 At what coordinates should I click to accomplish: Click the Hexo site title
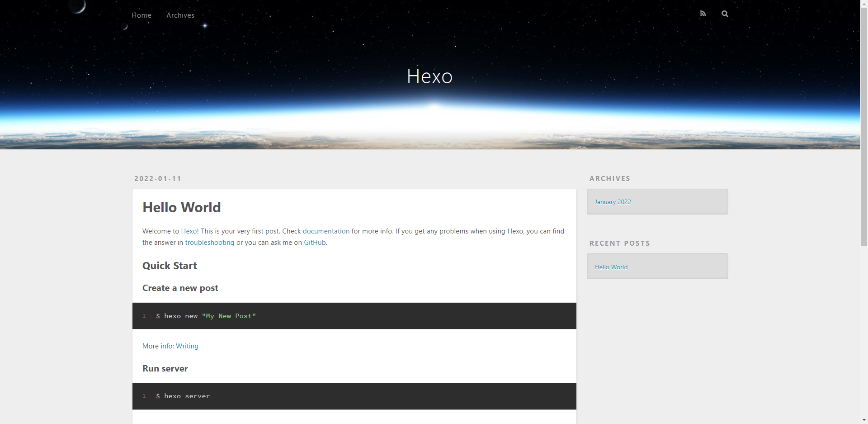[429, 76]
